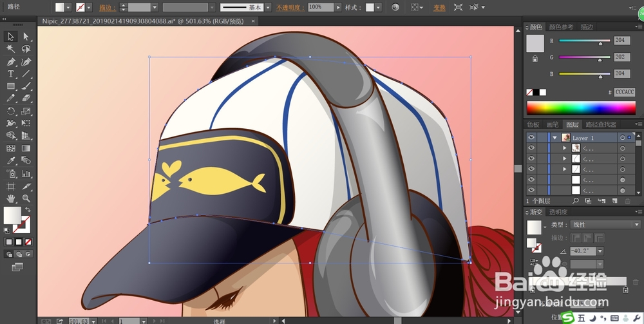Click Layer 1 target circle indicator
Viewport: 644px width, 324px height.
pyautogui.click(x=623, y=138)
